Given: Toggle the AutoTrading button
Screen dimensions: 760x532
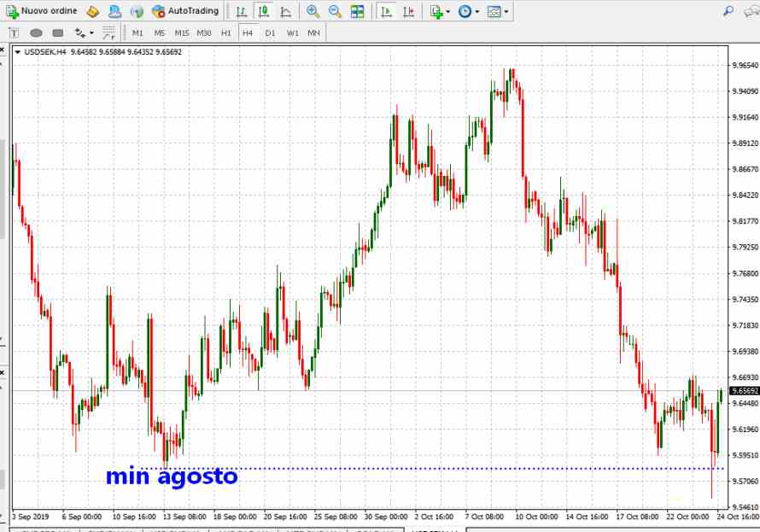Looking at the screenshot, I should tap(184, 11).
